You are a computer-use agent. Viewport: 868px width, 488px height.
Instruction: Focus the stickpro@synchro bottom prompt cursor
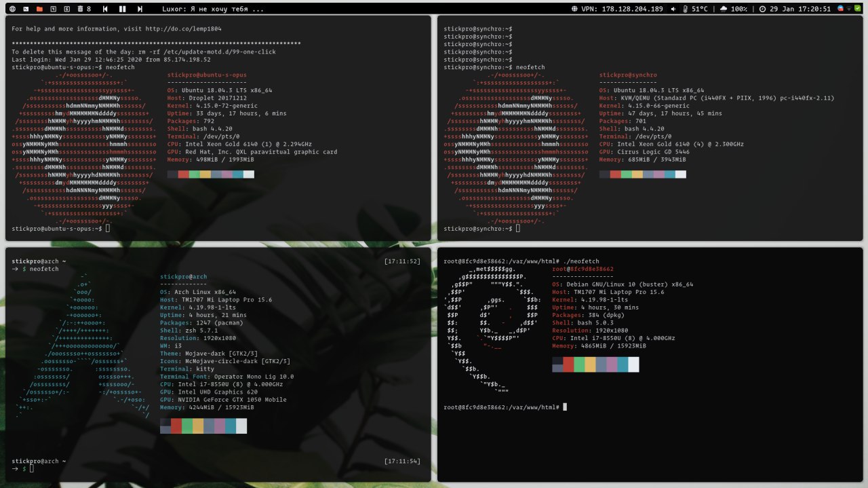point(517,229)
